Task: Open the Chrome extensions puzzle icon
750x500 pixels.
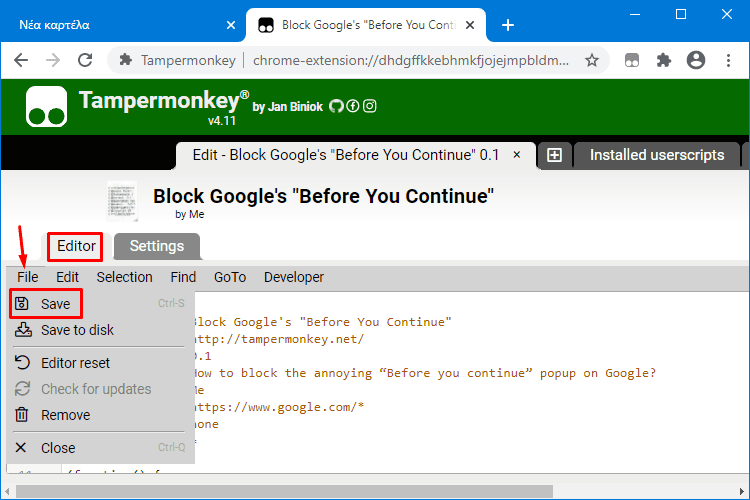Action: tap(663, 60)
